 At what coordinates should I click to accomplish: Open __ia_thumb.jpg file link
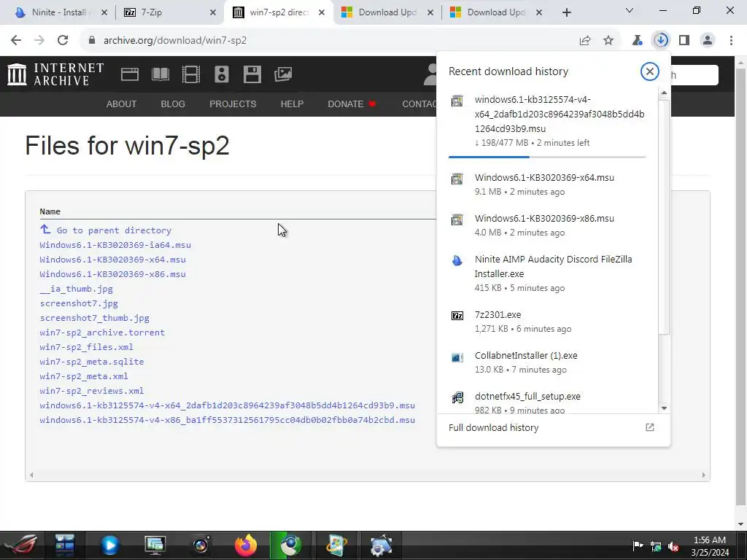[76, 289]
